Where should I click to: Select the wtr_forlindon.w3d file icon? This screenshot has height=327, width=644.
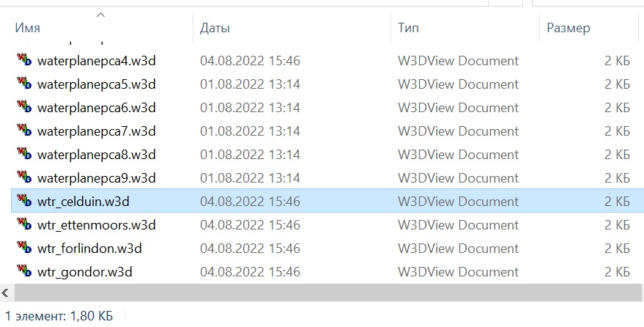24,247
